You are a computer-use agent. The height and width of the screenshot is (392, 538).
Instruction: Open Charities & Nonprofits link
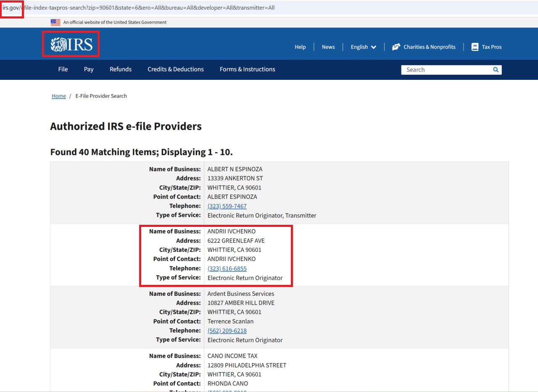click(x=430, y=47)
